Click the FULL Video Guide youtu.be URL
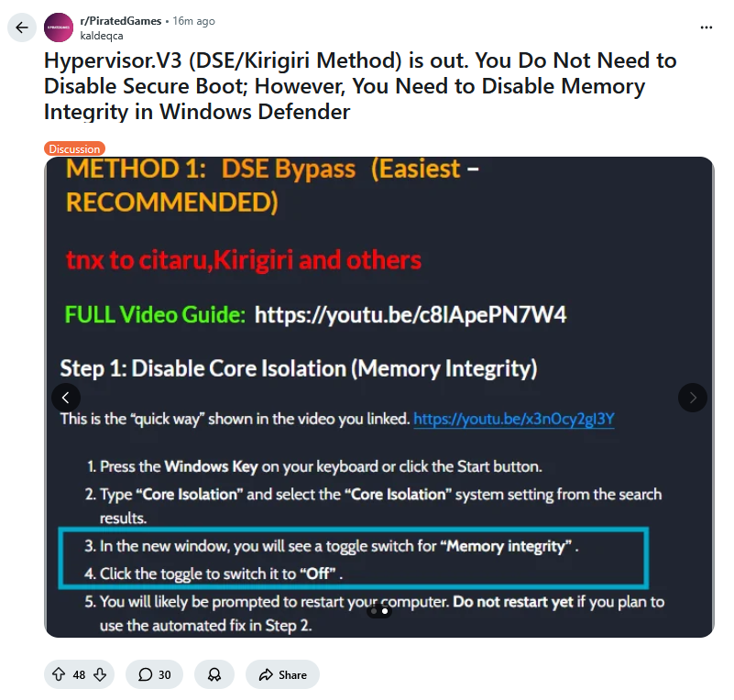Image resolution: width=734 pixels, height=700 pixels. pyautogui.click(x=411, y=315)
